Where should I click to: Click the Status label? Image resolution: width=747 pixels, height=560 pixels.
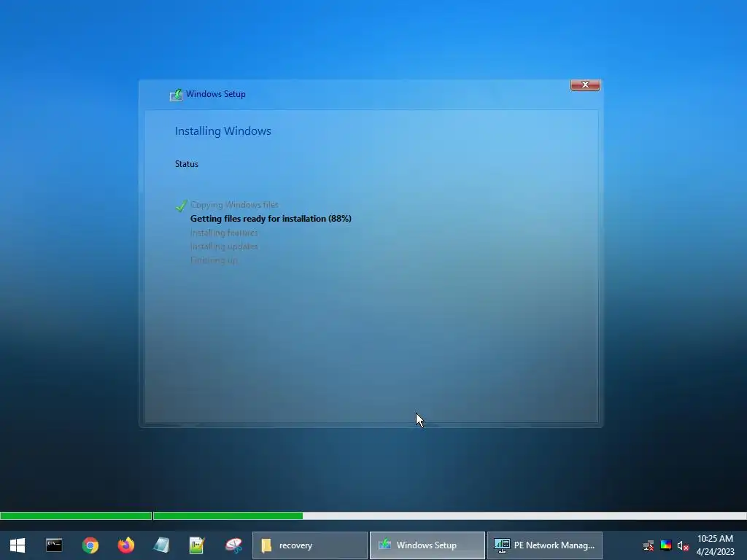[x=187, y=164]
